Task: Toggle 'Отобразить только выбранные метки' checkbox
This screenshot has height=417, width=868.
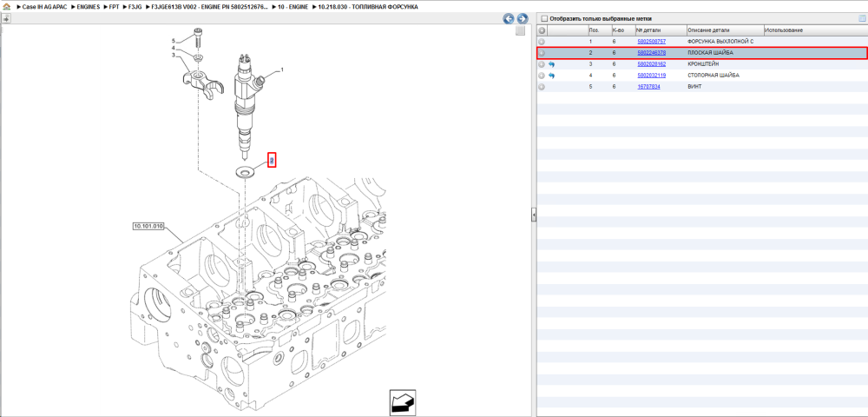Action: point(543,18)
